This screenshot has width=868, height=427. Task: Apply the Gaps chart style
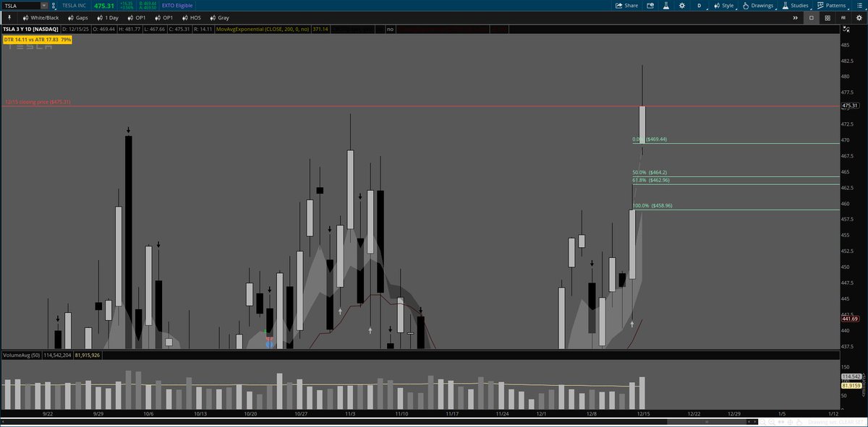coord(77,17)
